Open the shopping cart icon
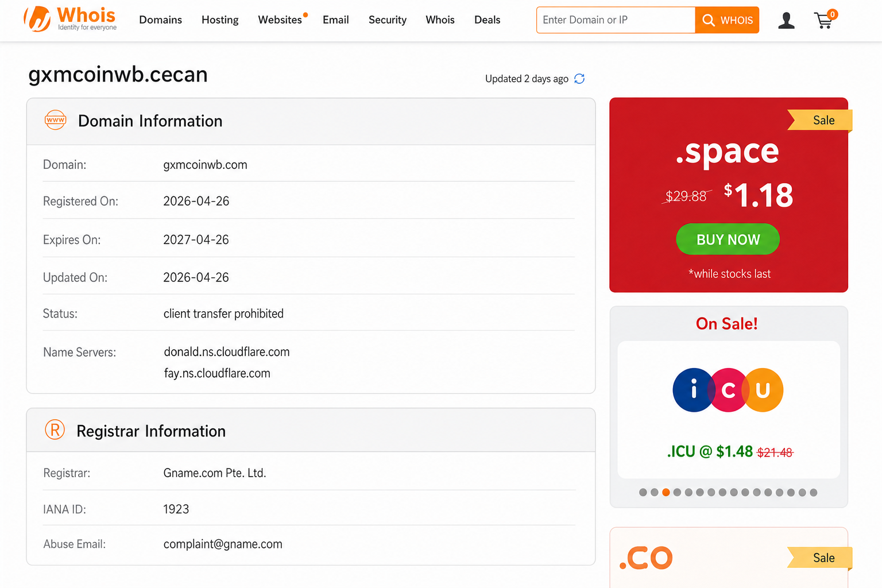 click(825, 20)
